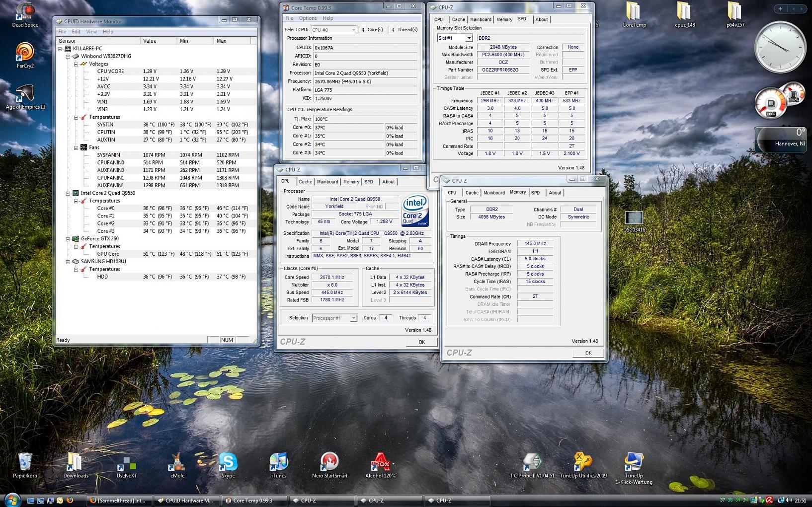Screen dimensions: 812x507
Task: Select the Downloads desktop folder
Action: coord(76,465)
